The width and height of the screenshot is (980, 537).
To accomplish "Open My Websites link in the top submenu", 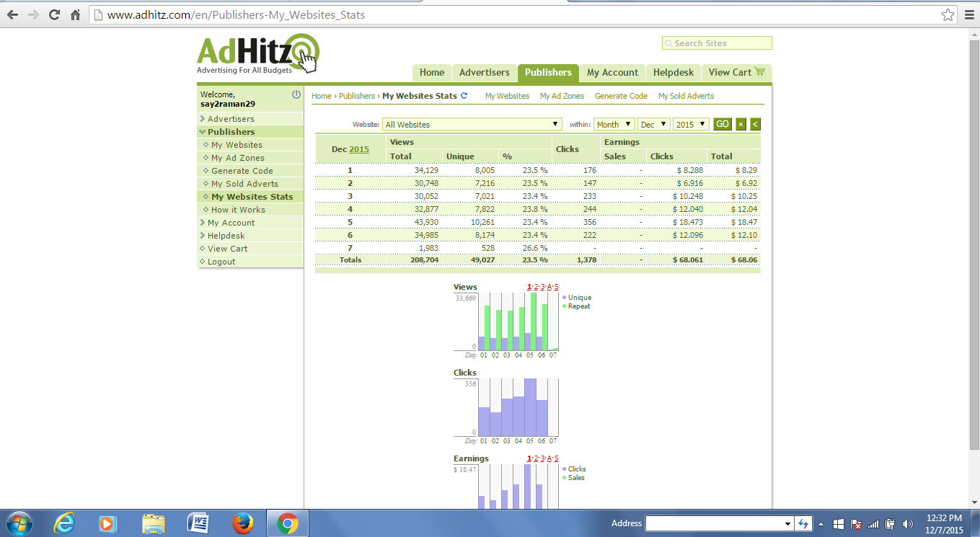I will [x=507, y=96].
